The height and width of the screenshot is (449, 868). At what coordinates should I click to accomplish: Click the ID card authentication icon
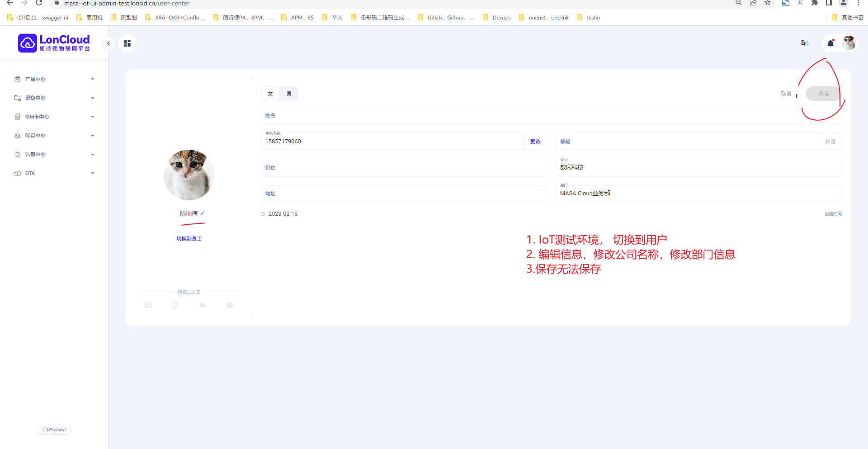[x=148, y=305]
